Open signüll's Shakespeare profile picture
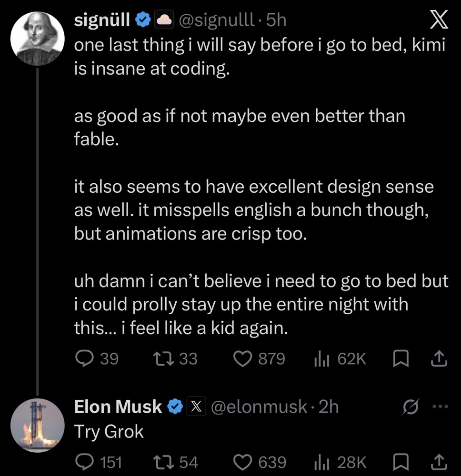 click(x=37, y=39)
